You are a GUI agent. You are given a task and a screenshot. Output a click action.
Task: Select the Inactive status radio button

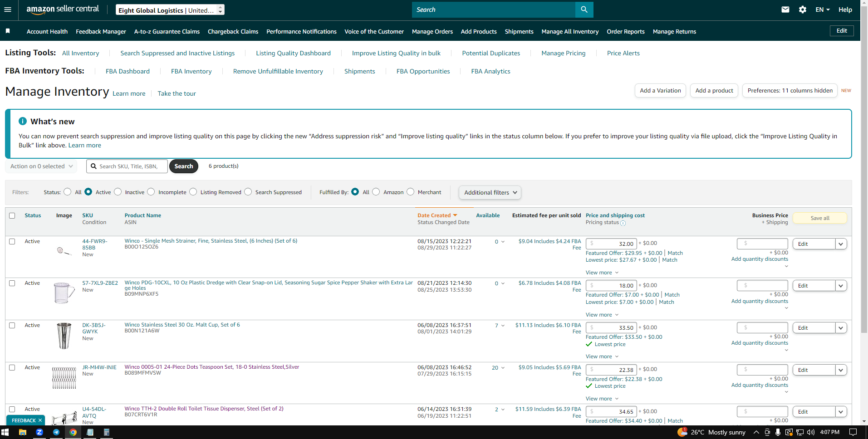click(118, 192)
